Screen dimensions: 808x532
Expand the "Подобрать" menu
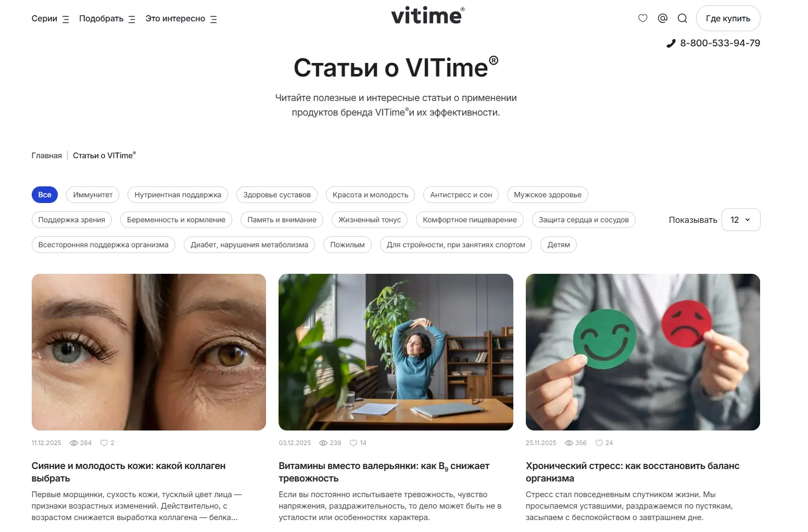coord(107,19)
